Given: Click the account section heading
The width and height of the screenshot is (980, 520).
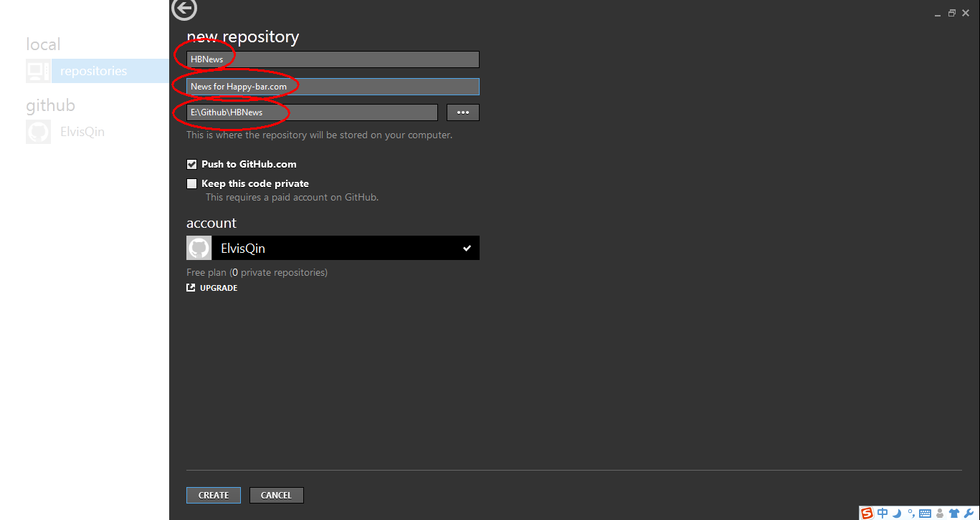Looking at the screenshot, I should click(211, 223).
